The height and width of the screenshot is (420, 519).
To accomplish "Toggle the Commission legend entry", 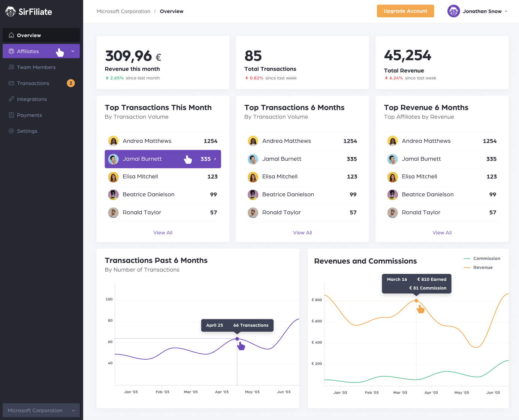I will 482,259.
